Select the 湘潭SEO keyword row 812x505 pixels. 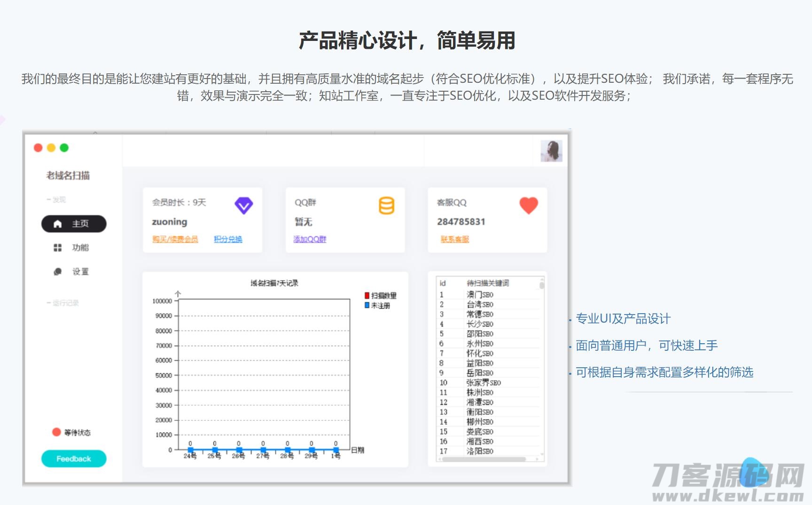click(x=488, y=402)
